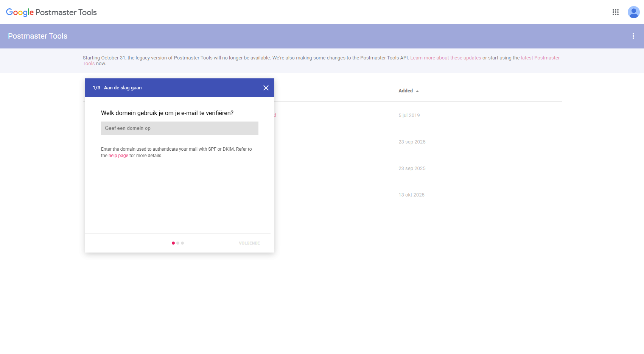Select the third wizard progress dot
This screenshot has width=644, height=354.
(182, 243)
